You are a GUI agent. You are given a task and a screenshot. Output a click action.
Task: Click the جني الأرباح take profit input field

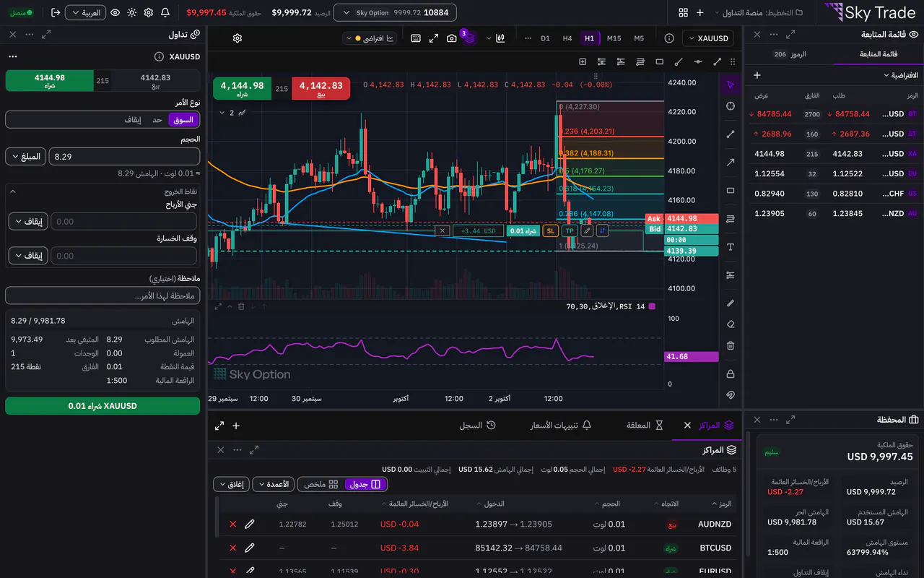click(x=123, y=221)
